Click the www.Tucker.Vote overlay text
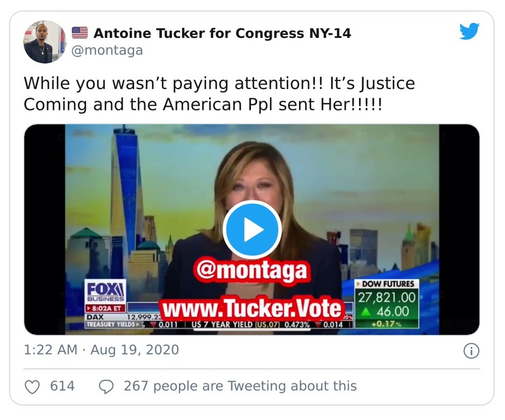 (252, 309)
